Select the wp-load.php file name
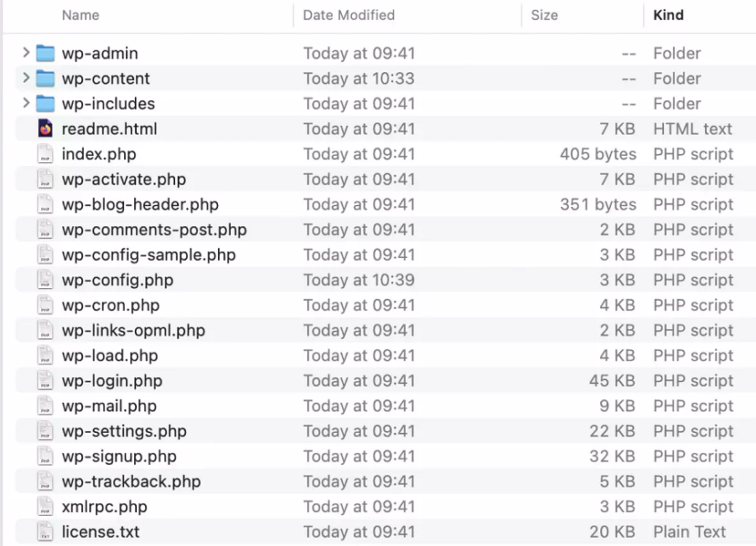Screen dimensions: 756x546 coord(110,355)
